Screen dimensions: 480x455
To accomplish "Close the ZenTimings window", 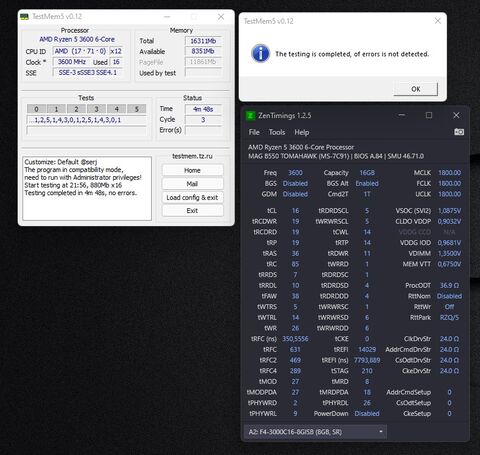I will (456, 115).
